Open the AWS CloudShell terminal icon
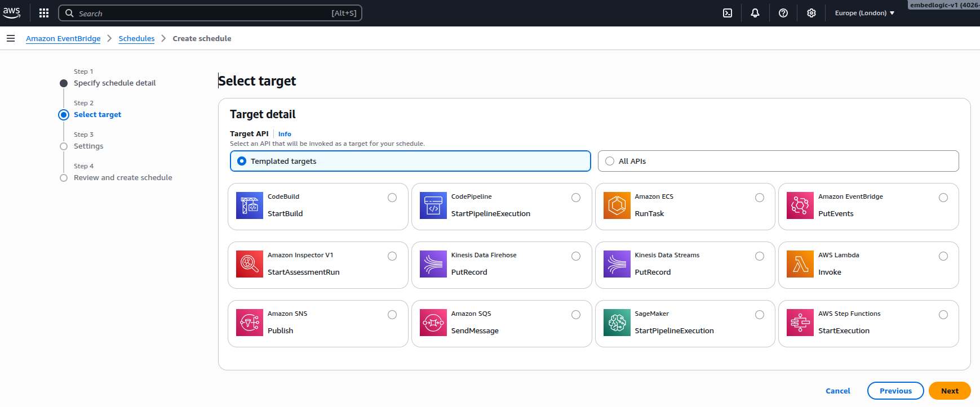This screenshot has width=980, height=407. tap(728, 13)
